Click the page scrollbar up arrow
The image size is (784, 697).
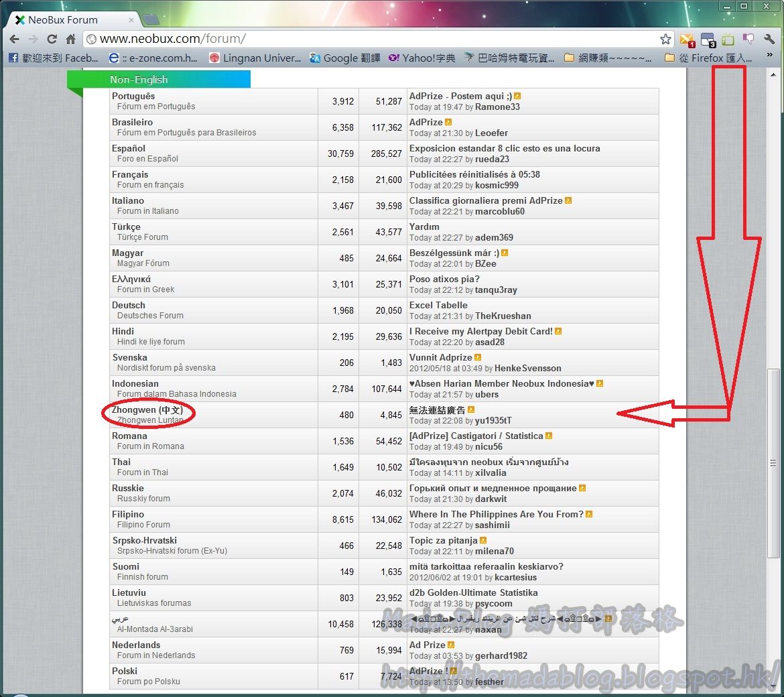pyautogui.click(x=773, y=74)
